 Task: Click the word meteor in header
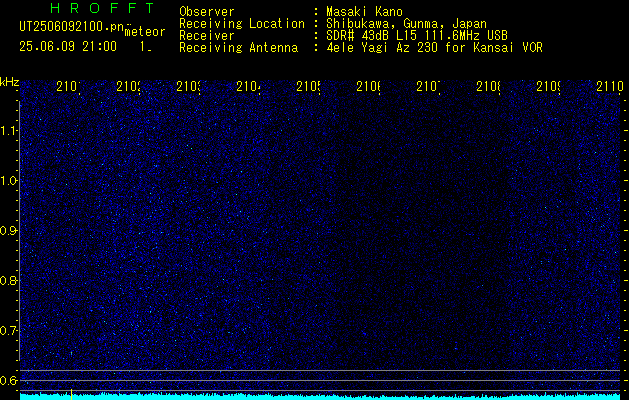[145, 32]
